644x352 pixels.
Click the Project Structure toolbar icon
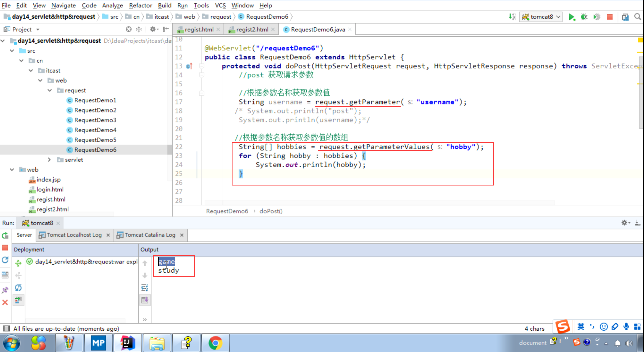[625, 17]
